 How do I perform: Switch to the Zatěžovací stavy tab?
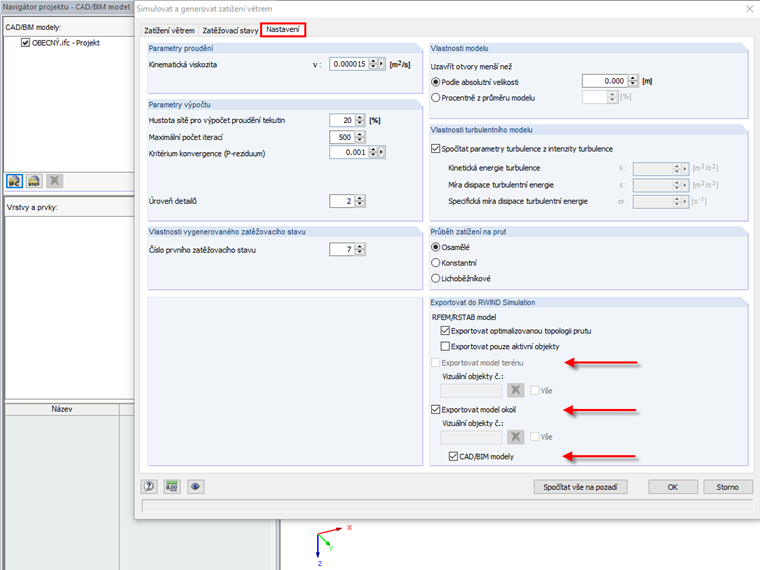coord(230,31)
